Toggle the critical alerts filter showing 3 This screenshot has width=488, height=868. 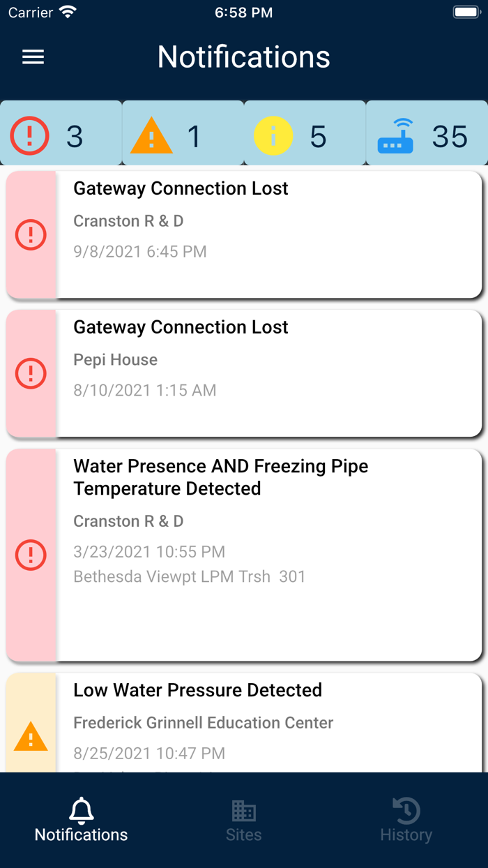pyautogui.click(x=61, y=133)
